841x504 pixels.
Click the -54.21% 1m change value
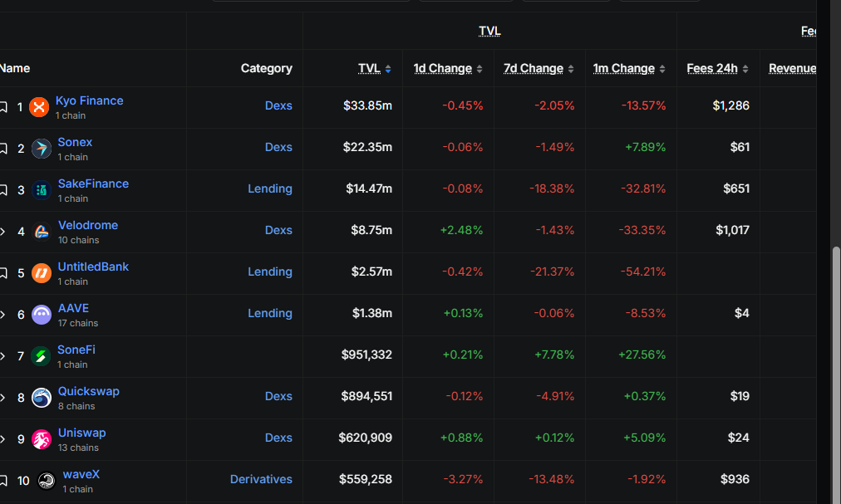pyautogui.click(x=643, y=272)
